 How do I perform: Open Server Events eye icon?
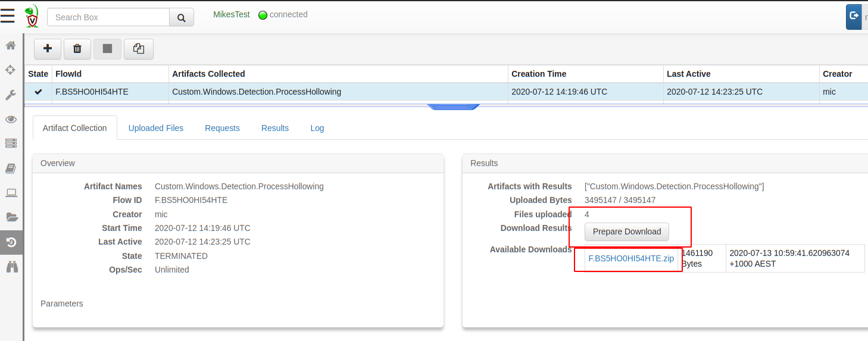click(x=11, y=119)
